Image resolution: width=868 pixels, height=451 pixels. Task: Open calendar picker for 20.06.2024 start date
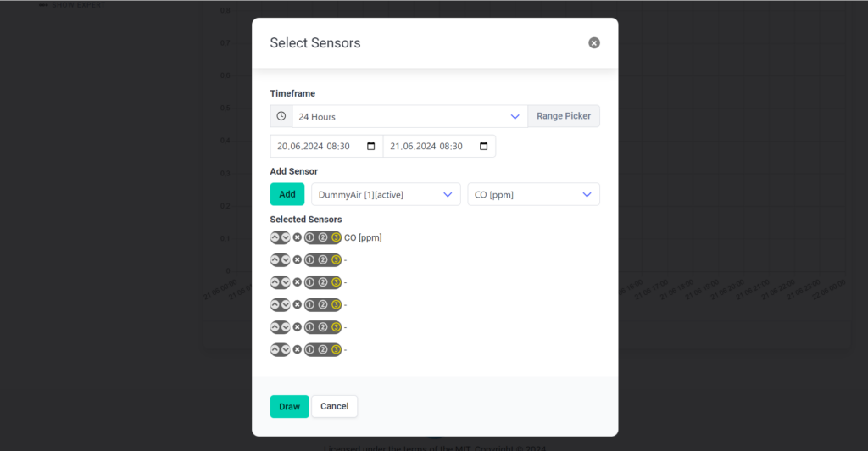[x=371, y=146]
